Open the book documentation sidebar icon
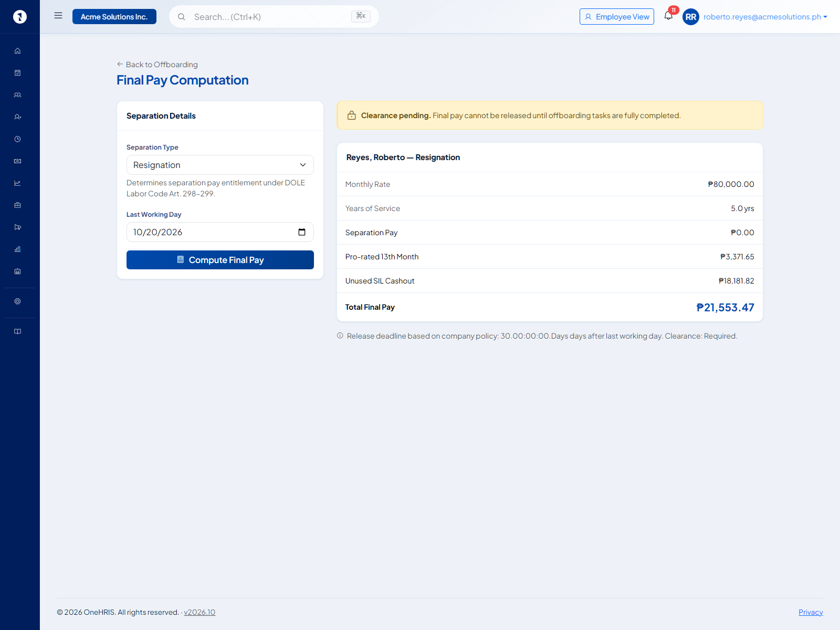 click(17, 331)
